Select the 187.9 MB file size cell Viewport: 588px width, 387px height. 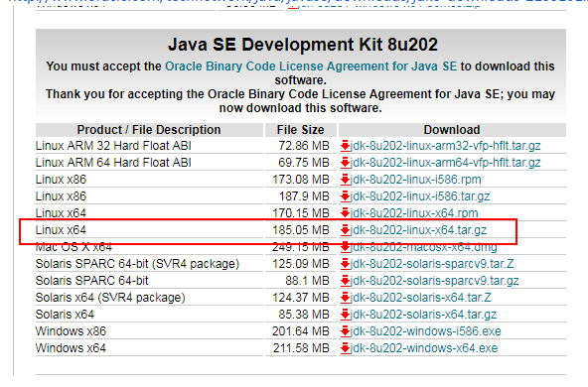point(304,196)
